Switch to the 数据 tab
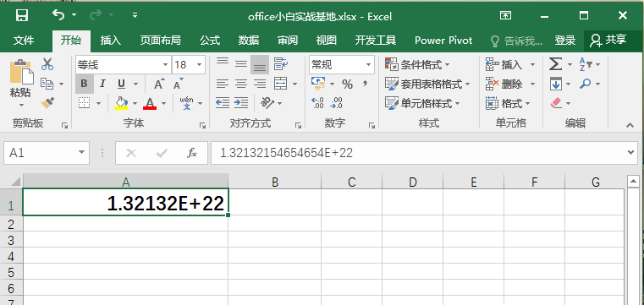This screenshot has height=305, width=644. coord(249,41)
